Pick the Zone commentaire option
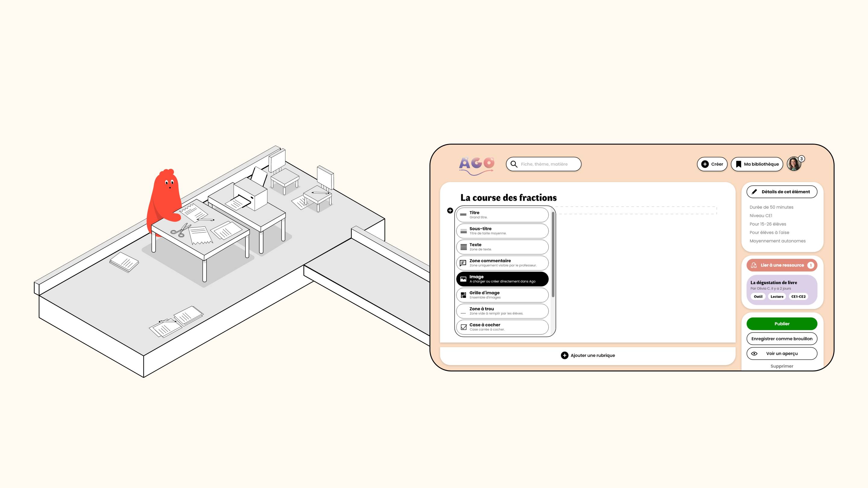The image size is (868, 488). click(x=502, y=263)
